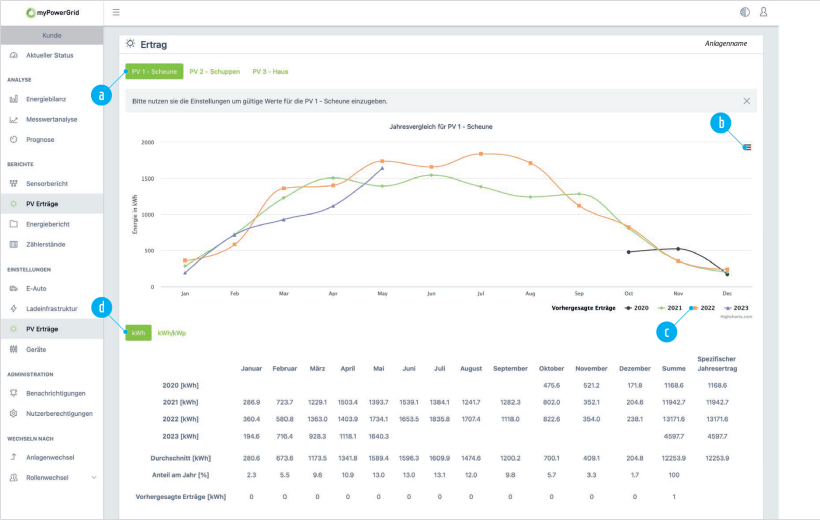
Task: Open Zählerstände in the sidebar
Action: pos(44,244)
